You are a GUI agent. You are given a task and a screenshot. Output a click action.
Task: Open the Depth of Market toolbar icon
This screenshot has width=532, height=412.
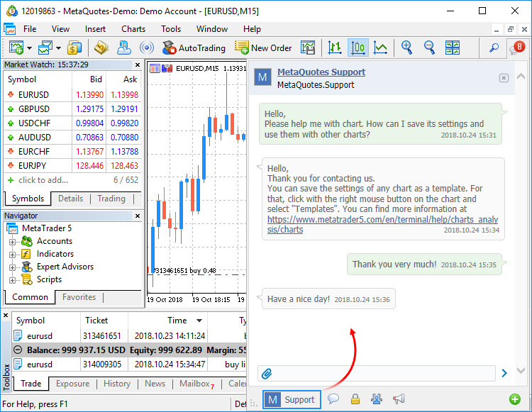pyautogui.click(x=308, y=48)
